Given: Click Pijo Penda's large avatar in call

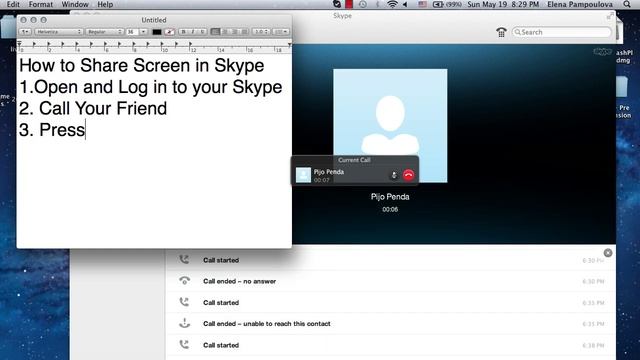Looking at the screenshot, I should (x=390, y=126).
